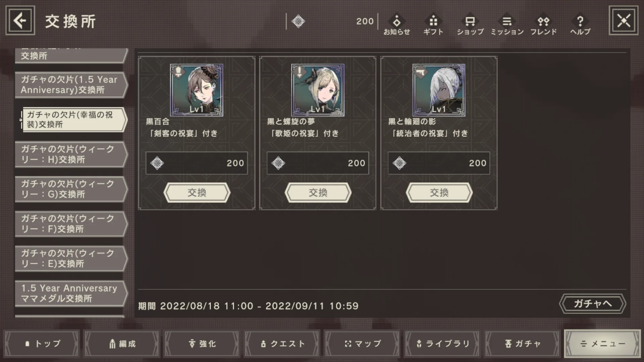The image size is (644, 362).
Task: Tap the crossed-swords icon at top right
Action: [624, 21]
